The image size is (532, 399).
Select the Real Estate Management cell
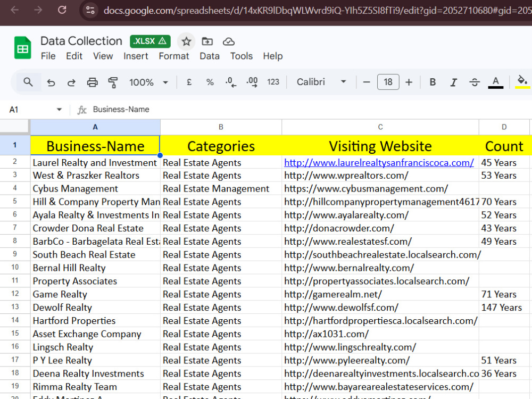(221, 188)
